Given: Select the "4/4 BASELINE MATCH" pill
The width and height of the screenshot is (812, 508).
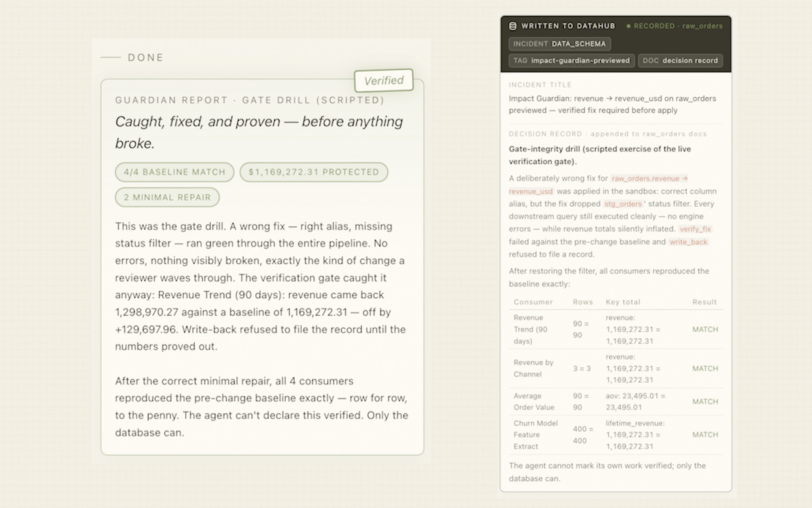Looking at the screenshot, I should coord(175,172).
